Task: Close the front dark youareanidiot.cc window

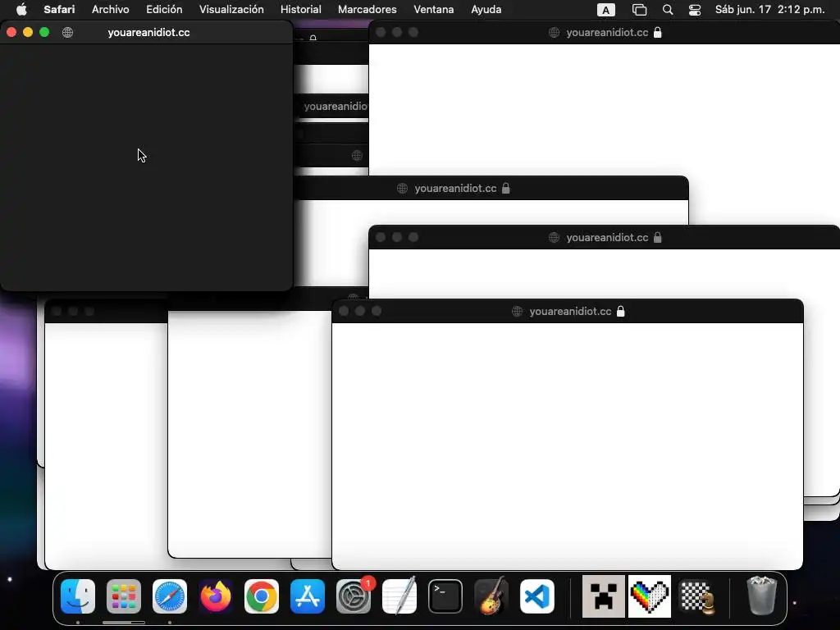Action: click(11, 32)
